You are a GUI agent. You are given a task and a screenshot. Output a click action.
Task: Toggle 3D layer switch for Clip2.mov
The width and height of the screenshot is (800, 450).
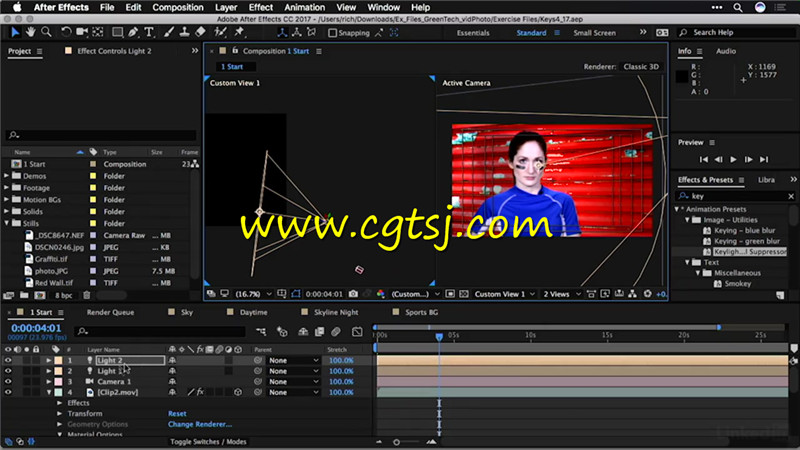[x=238, y=392]
